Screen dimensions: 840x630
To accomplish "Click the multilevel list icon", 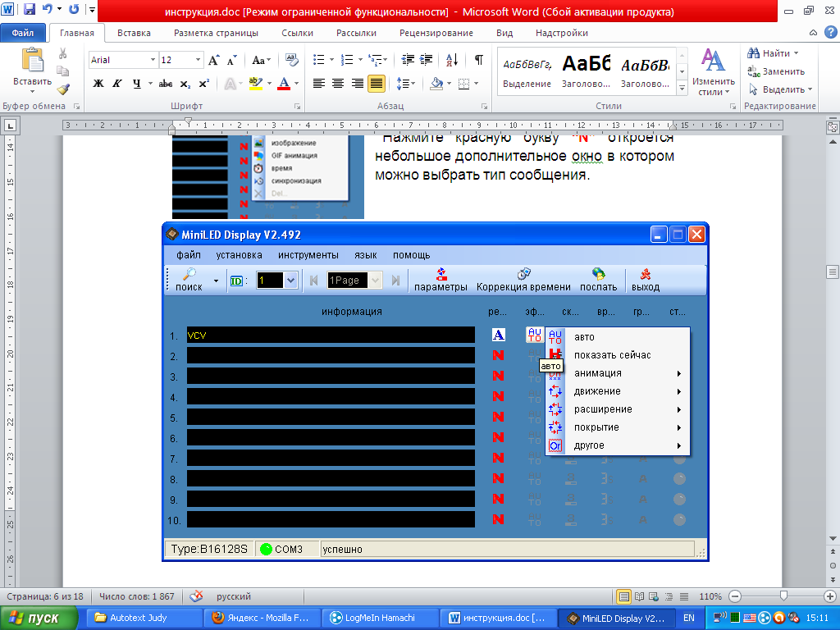I will tap(376, 60).
